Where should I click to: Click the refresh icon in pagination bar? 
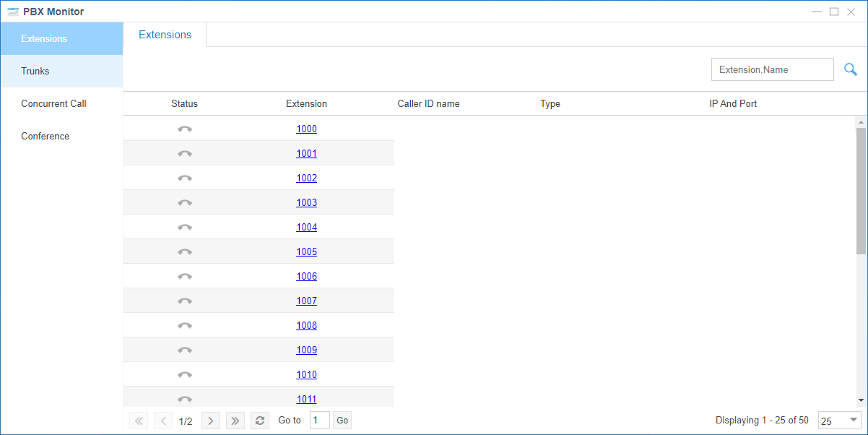click(x=260, y=421)
